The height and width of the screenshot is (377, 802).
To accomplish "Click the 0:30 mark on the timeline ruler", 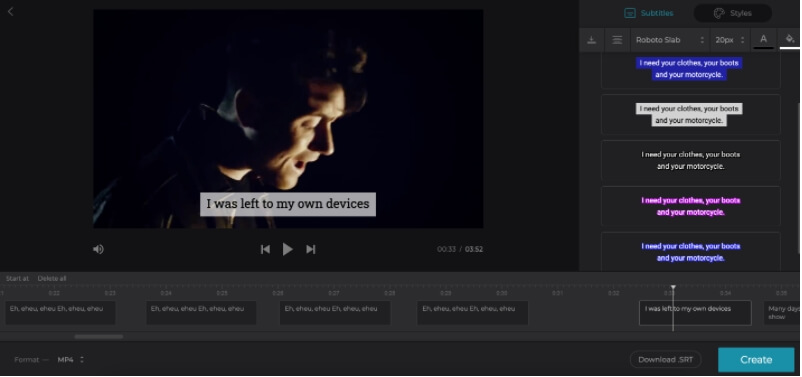I will coord(501,293).
